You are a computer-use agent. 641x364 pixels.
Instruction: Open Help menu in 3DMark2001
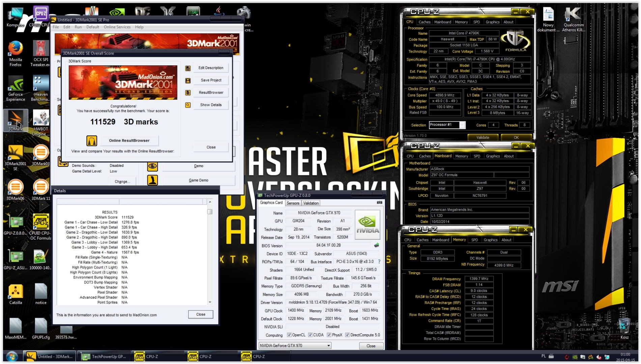[139, 27]
